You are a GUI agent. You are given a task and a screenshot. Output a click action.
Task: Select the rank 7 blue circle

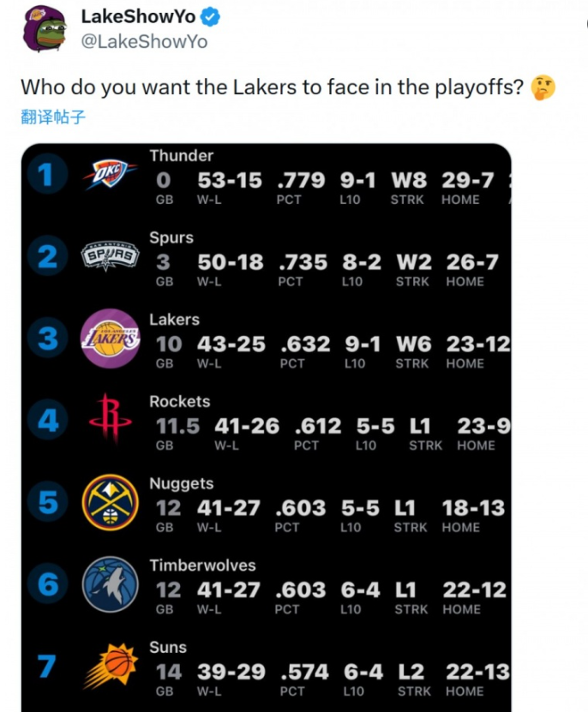(x=46, y=666)
